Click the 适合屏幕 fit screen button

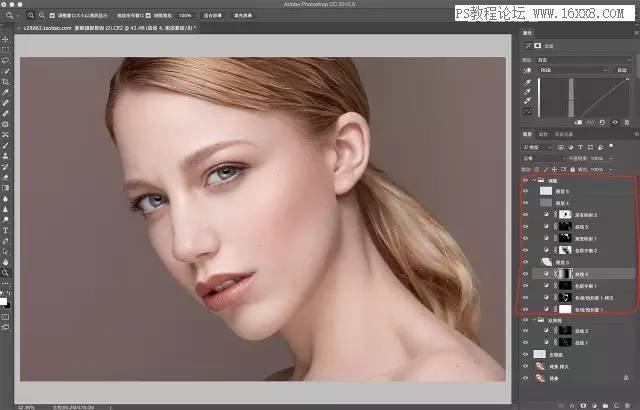click(x=212, y=16)
